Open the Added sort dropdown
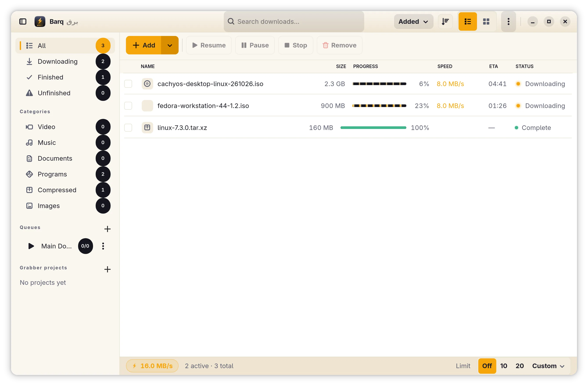588x386 pixels. pos(413,21)
